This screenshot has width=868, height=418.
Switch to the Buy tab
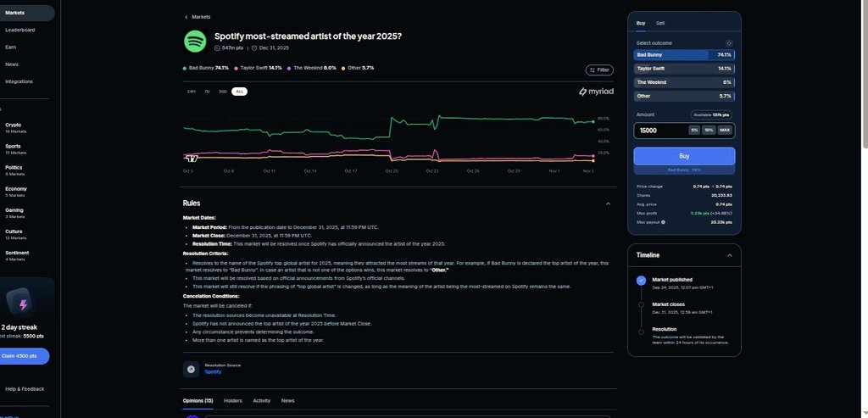(641, 23)
